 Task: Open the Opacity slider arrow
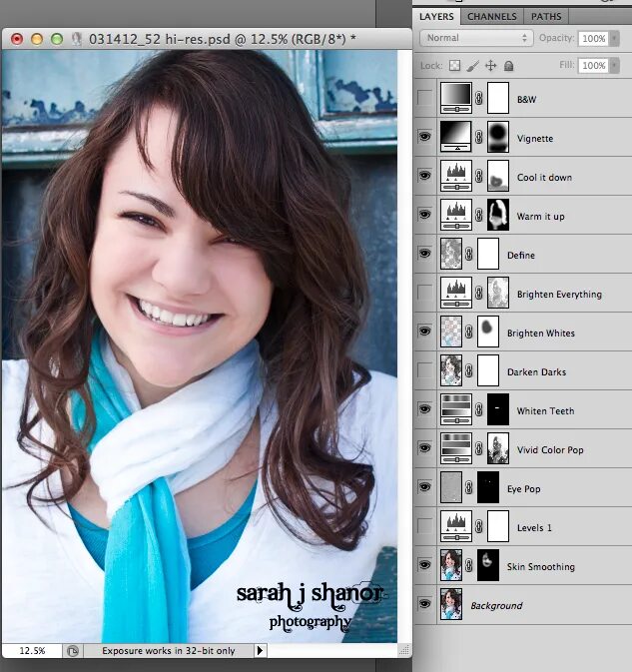[x=615, y=39]
